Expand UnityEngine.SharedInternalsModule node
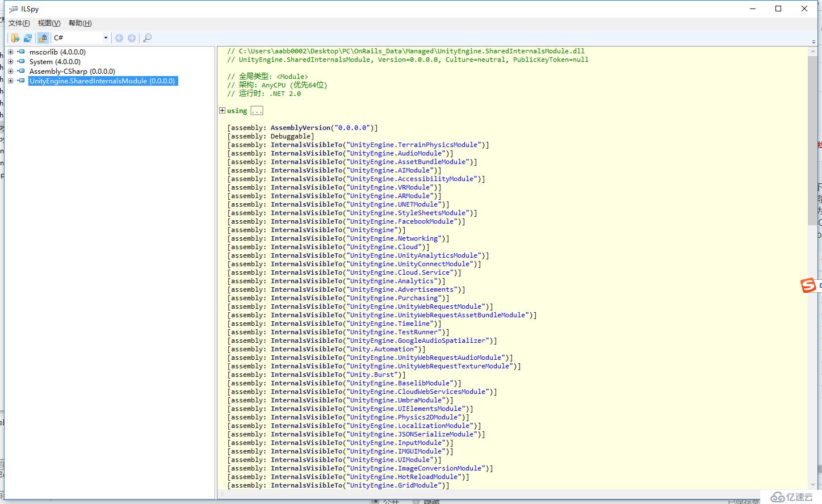Image resolution: width=822 pixels, height=504 pixels. point(10,81)
